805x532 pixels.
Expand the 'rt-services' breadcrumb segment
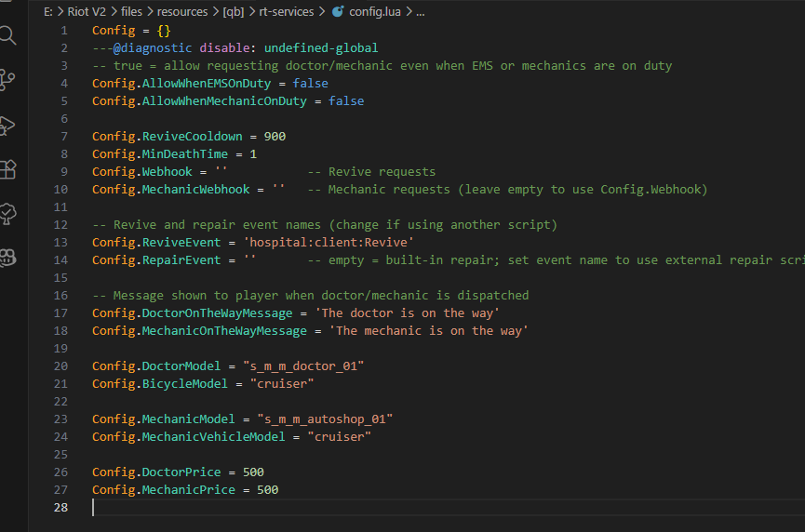pos(287,11)
